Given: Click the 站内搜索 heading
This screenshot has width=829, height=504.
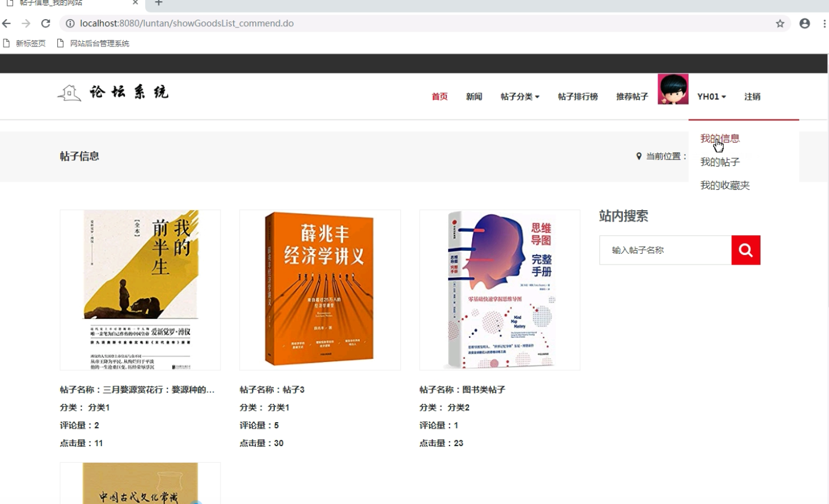Looking at the screenshot, I should (x=623, y=216).
